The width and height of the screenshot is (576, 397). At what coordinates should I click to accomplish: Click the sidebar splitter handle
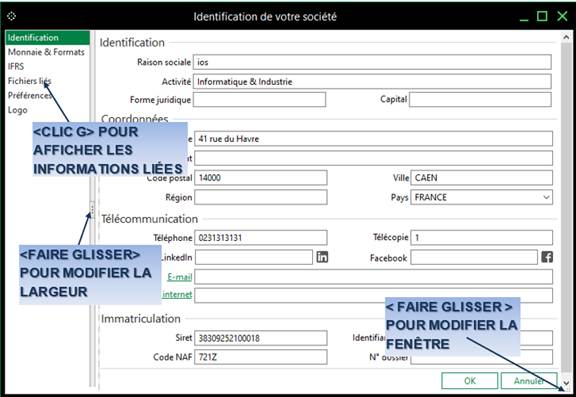(x=92, y=209)
